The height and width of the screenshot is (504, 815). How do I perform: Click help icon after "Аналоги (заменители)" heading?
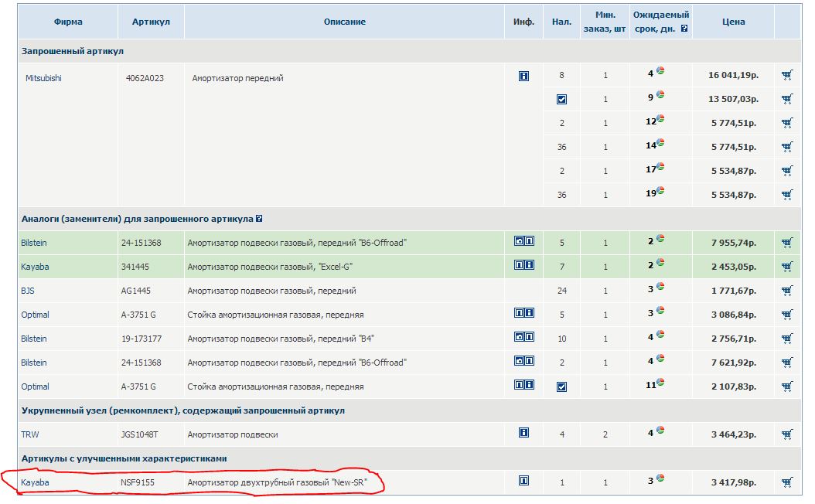[259, 219]
